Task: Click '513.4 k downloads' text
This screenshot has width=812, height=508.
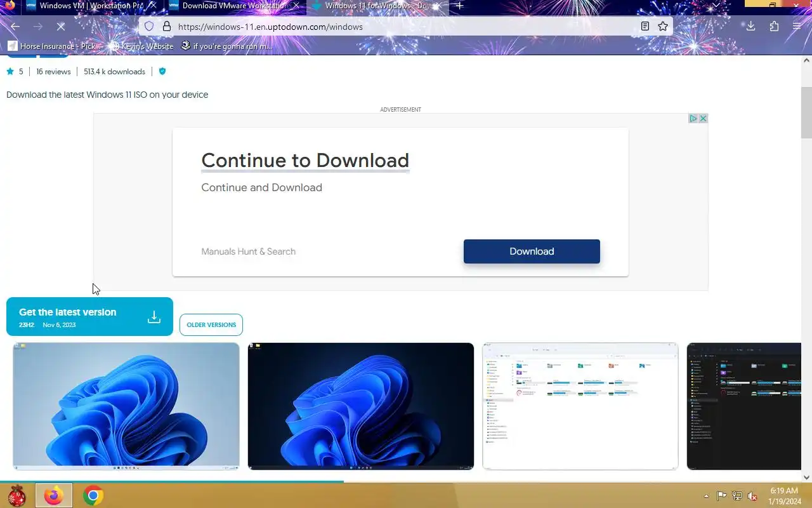Action: (114, 72)
